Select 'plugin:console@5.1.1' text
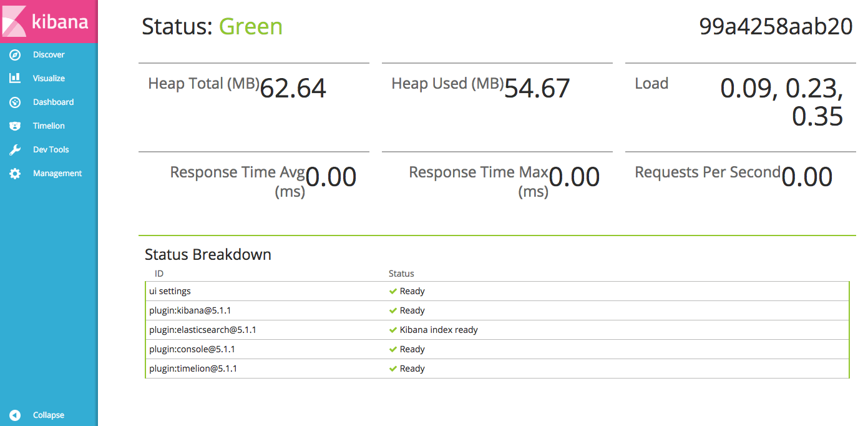 (192, 349)
